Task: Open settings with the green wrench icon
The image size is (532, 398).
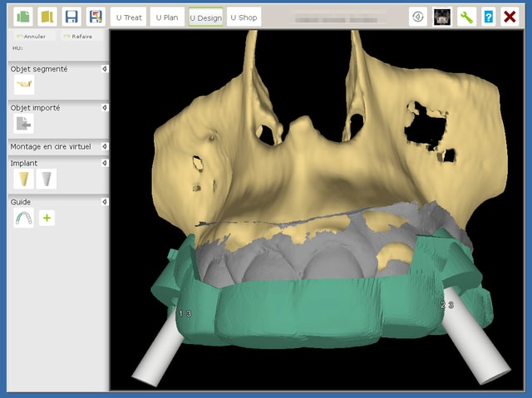Action: (x=467, y=17)
